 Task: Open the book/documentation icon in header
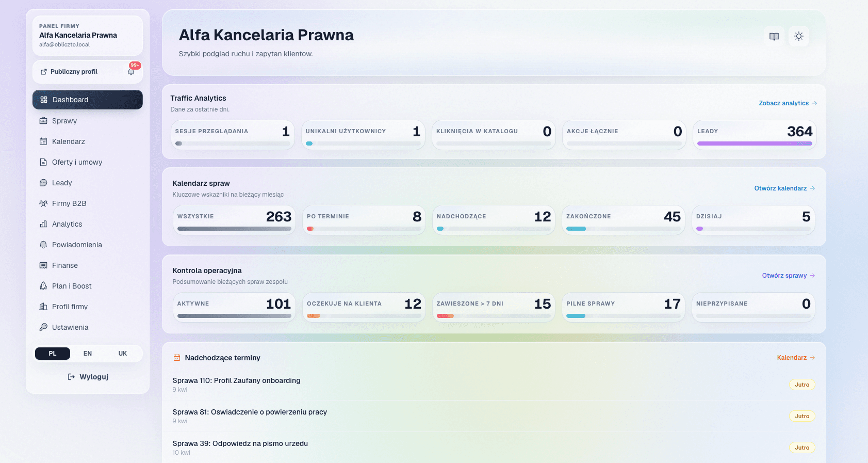pos(774,36)
